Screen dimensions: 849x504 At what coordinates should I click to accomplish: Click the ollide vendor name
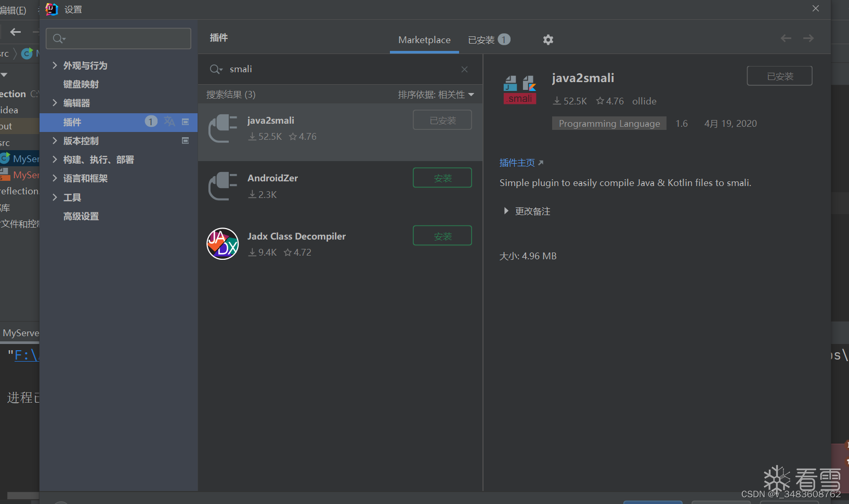click(644, 101)
